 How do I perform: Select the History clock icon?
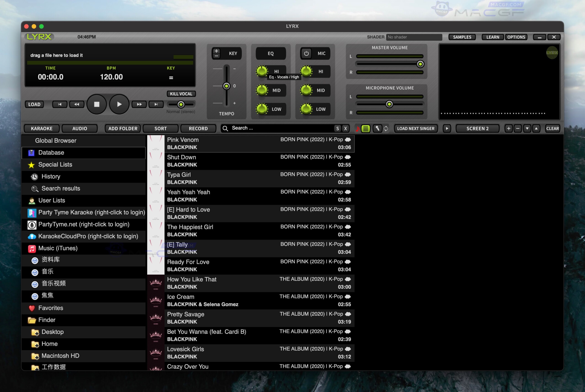tap(35, 177)
